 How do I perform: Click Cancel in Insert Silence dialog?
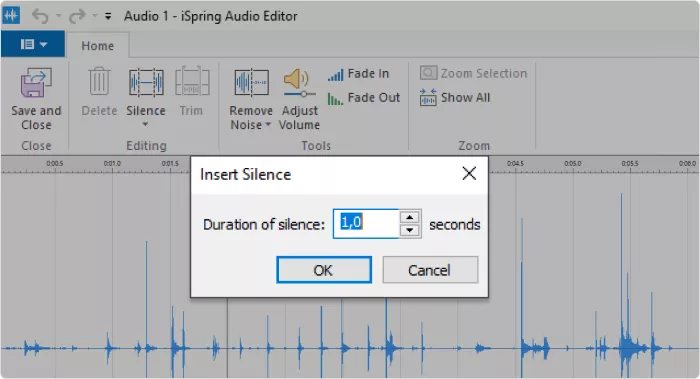[430, 270]
